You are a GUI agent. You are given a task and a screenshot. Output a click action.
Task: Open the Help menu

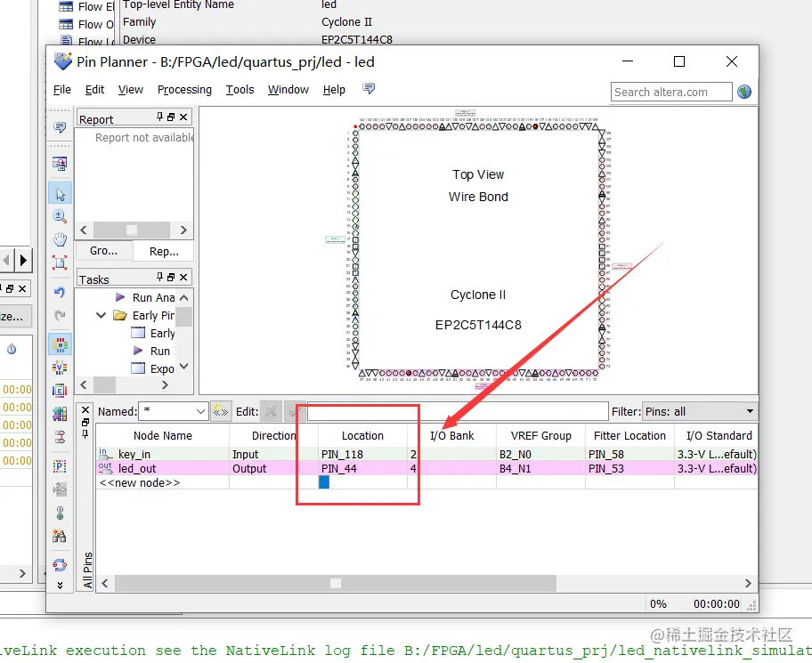[x=334, y=90]
